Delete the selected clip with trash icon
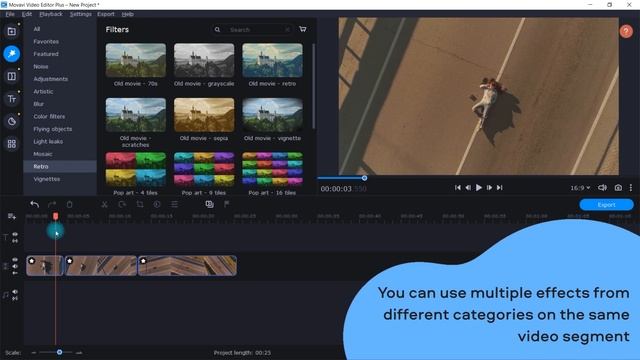The image size is (640, 360). (x=69, y=204)
